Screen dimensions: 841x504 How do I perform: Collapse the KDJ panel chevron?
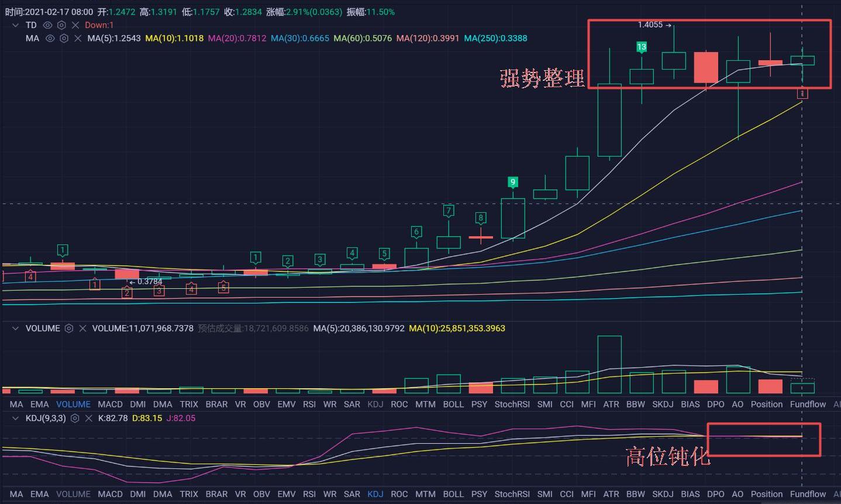16,419
